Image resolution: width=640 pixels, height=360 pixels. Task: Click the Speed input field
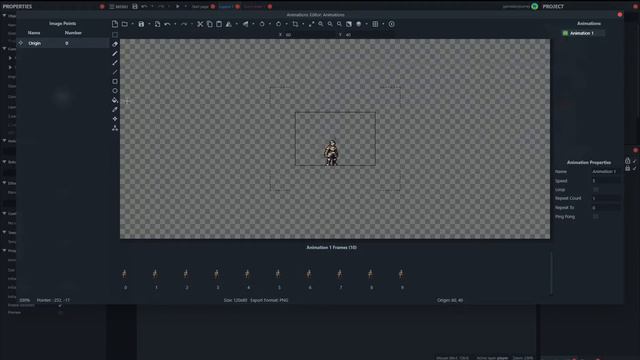pos(606,180)
